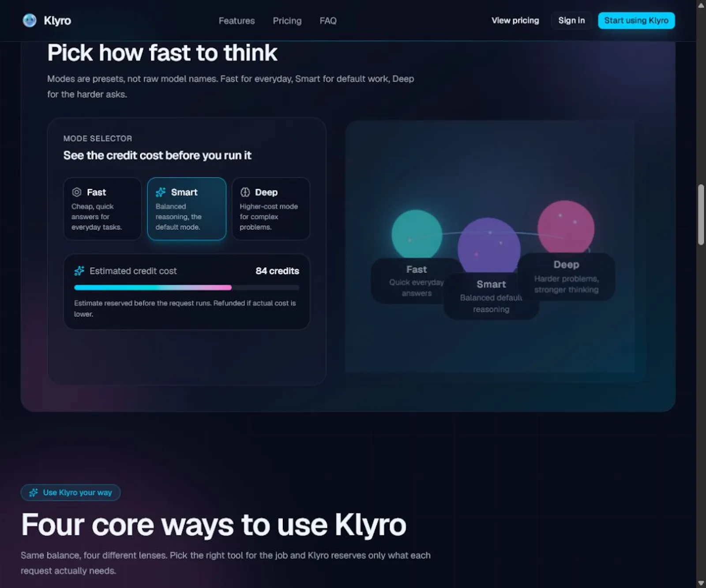706x588 pixels.
Task: Click the sparkle icon beside Estimated credit cost
Action: coord(79,271)
